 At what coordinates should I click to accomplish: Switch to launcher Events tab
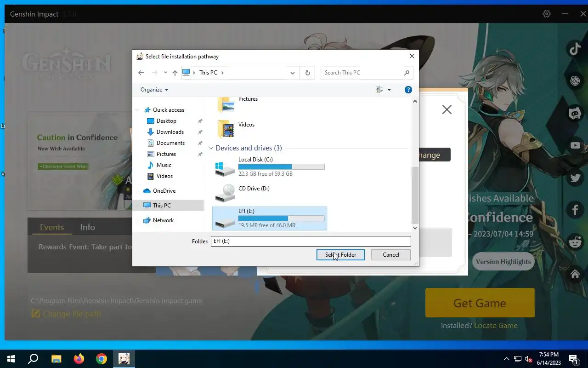[52, 227]
